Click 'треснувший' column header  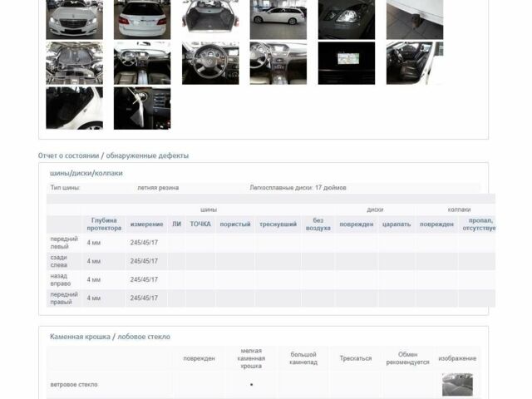[278, 224]
